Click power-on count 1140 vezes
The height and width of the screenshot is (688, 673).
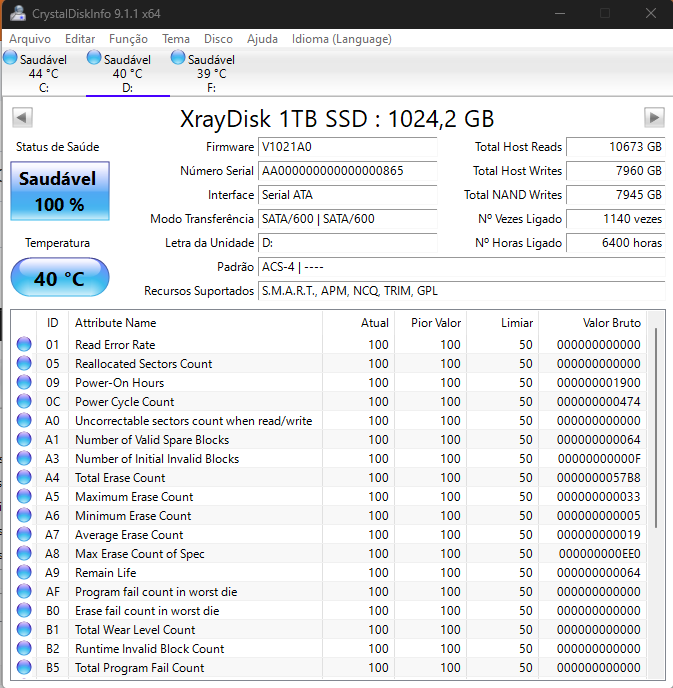tap(616, 219)
